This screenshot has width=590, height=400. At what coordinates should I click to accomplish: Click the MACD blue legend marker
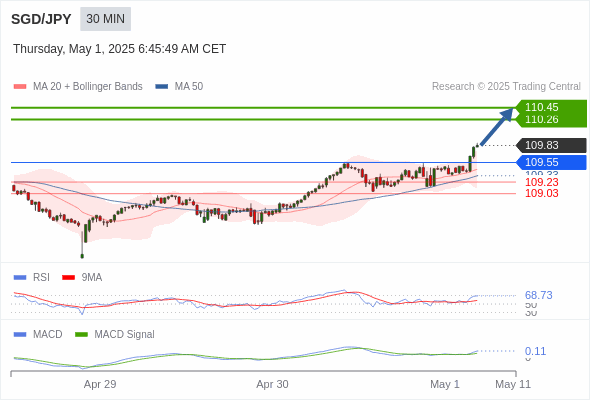click(x=20, y=335)
